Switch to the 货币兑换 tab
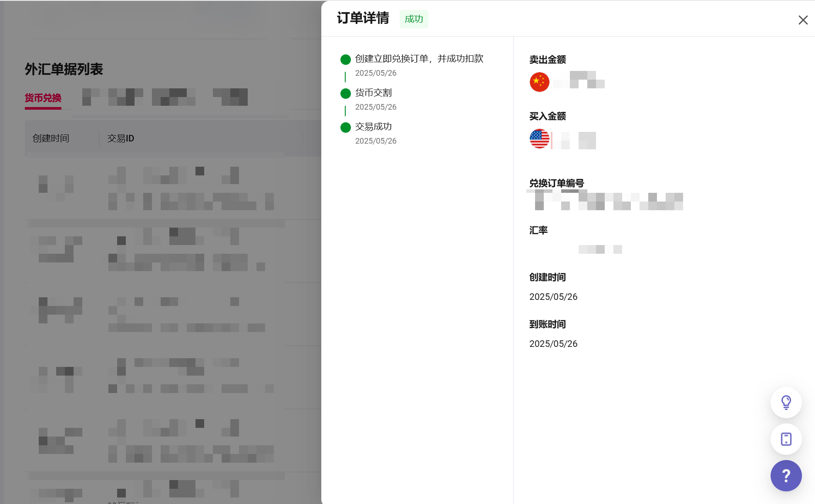This screenshot has width=815, height=504. coord(43,98)
